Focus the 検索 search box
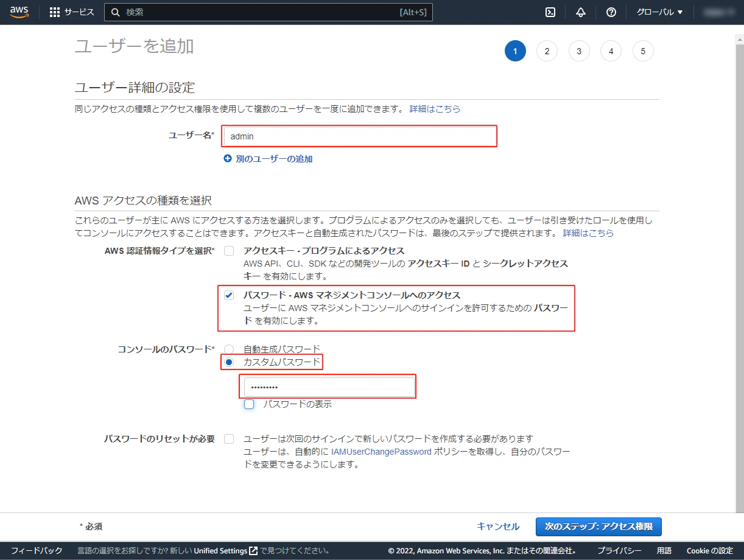The image size is (744, 560). tap(268, 12)
